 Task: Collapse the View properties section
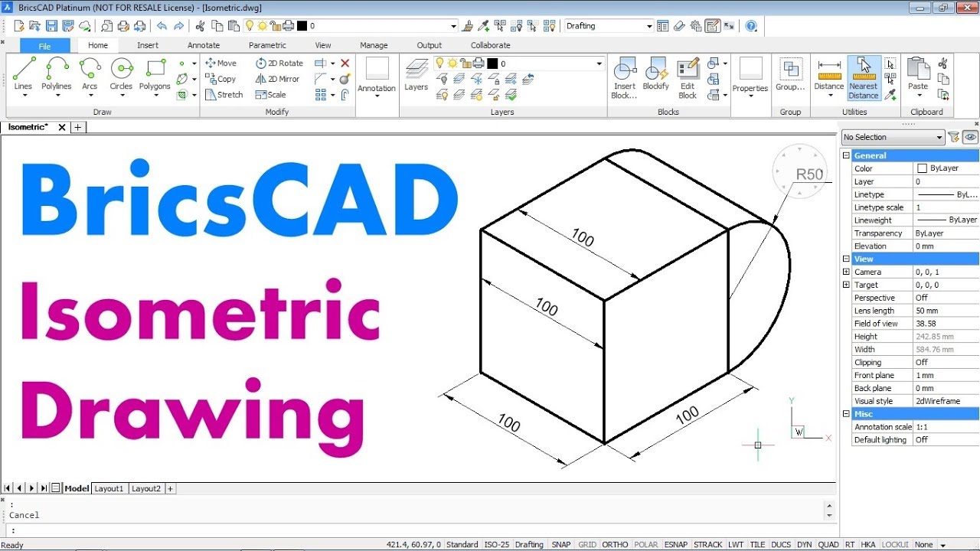point(846,259)
